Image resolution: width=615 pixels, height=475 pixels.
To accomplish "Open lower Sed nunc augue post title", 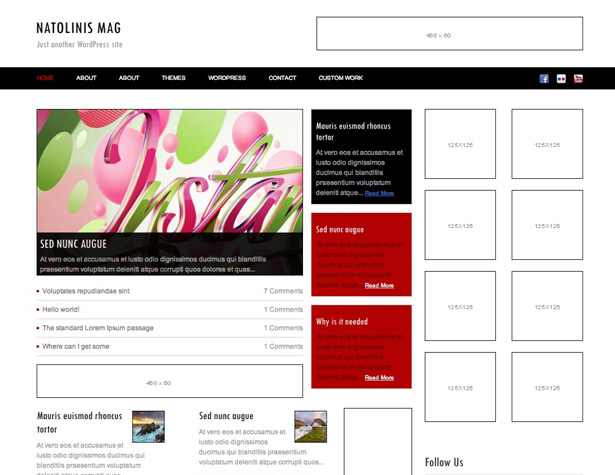I will pos(226,416).
